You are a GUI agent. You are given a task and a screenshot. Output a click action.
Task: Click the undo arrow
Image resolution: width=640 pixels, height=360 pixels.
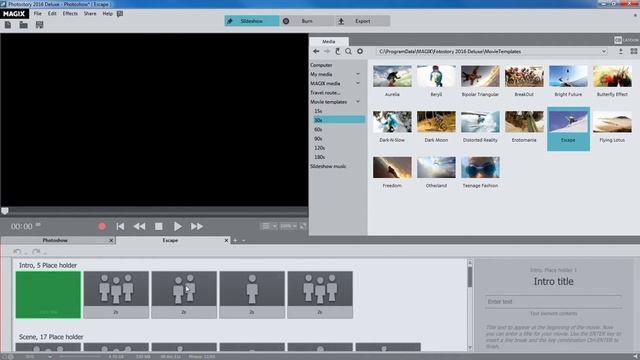click(x=17, y=252)
